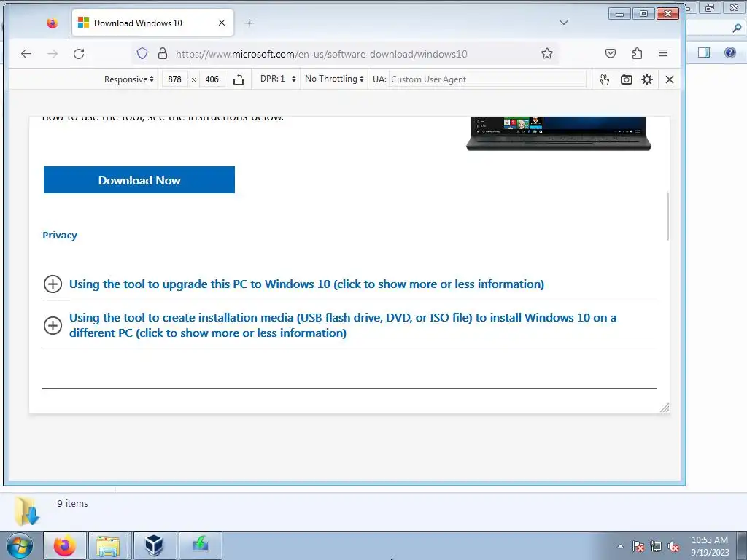747x560 pixels.
Task: Open the Extensions puzzle menu
Action: click(637, 53)
